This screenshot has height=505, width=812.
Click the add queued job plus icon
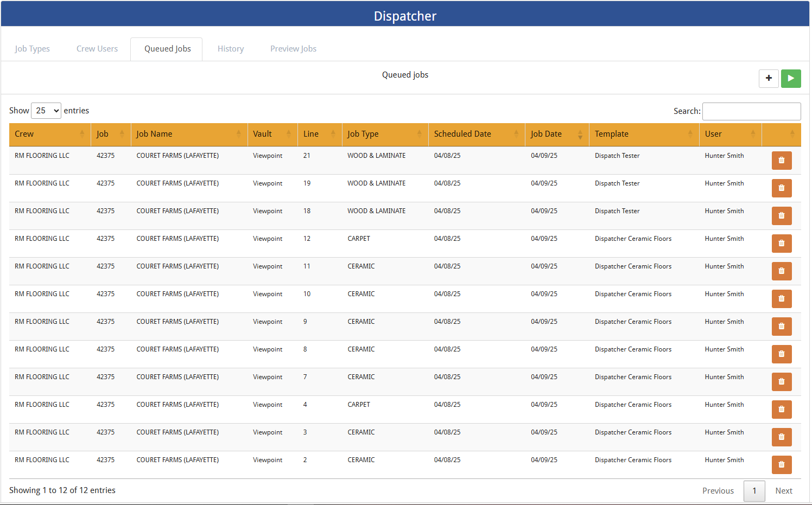tap(769, 78)
